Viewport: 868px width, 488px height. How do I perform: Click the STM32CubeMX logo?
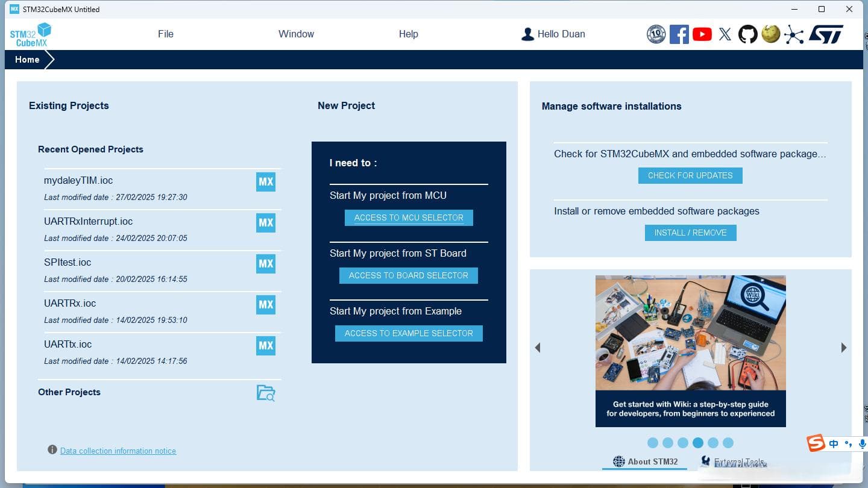pyautogui.click(x=30, y=34)
